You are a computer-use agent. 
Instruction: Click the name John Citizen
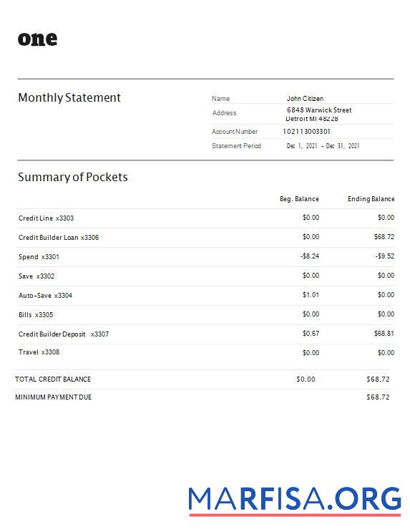(305, 98)
